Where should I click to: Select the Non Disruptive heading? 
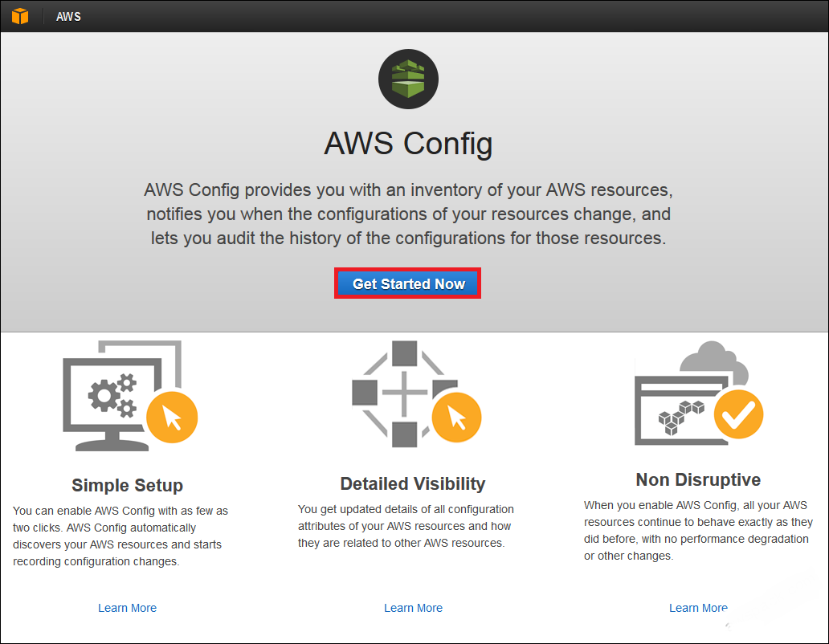[698, 479]
